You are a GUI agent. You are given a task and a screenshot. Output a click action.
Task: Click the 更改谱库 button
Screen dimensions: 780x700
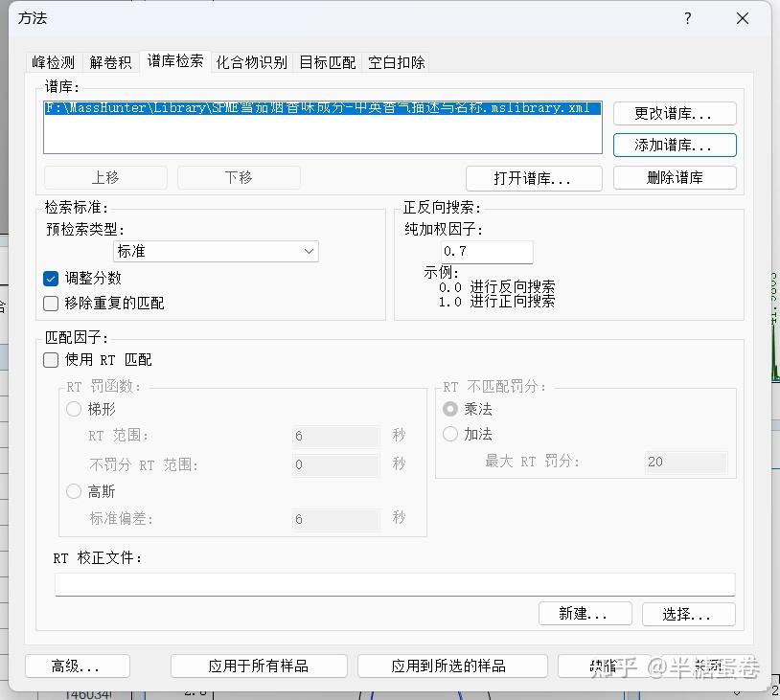tap(675, 113)
